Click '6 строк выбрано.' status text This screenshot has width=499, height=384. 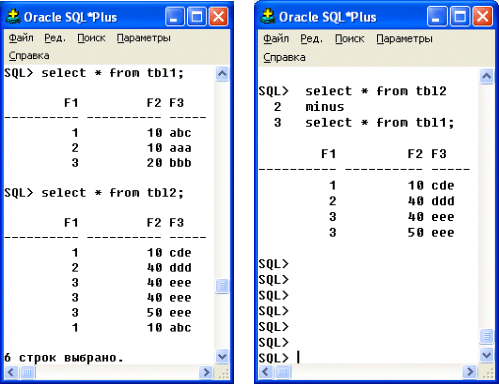click(64, 358)
